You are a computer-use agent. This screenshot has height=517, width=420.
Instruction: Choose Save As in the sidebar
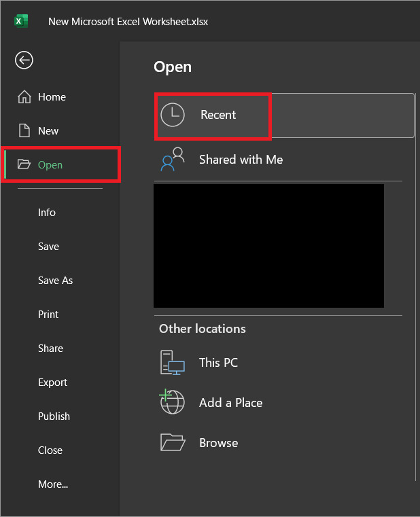[x=55, y=281]
